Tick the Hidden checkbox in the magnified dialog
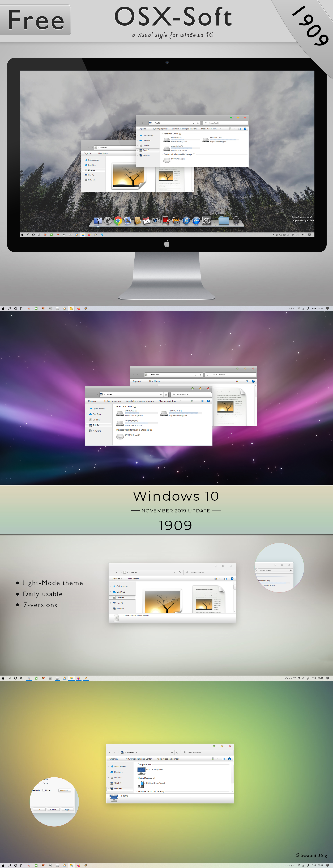Screen dimensions: 333x868 click(44, 790)
